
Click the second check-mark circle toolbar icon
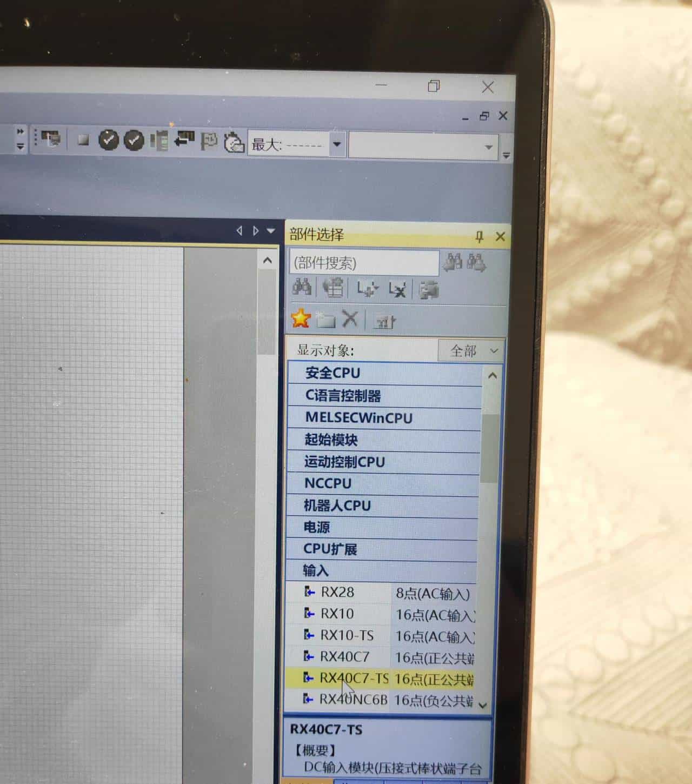(x=134, y=141)
